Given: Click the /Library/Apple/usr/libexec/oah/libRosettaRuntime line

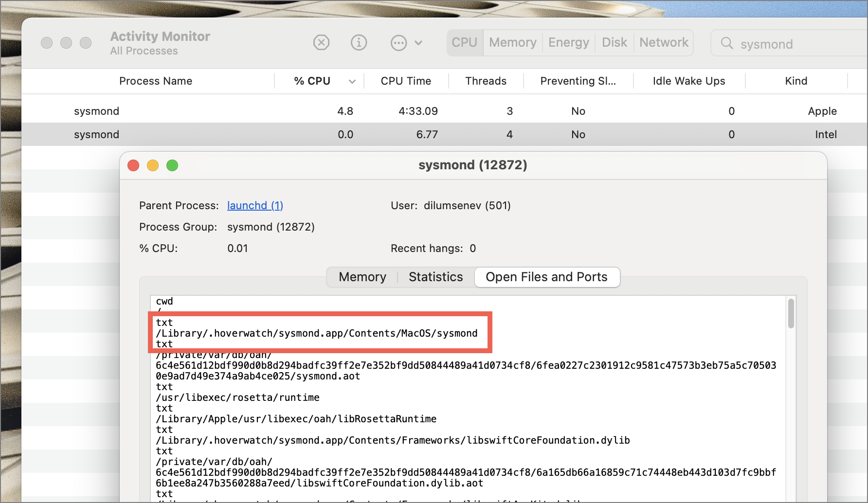Looking at the screenshot, I should pyautogui.click(x=296, y=419).
